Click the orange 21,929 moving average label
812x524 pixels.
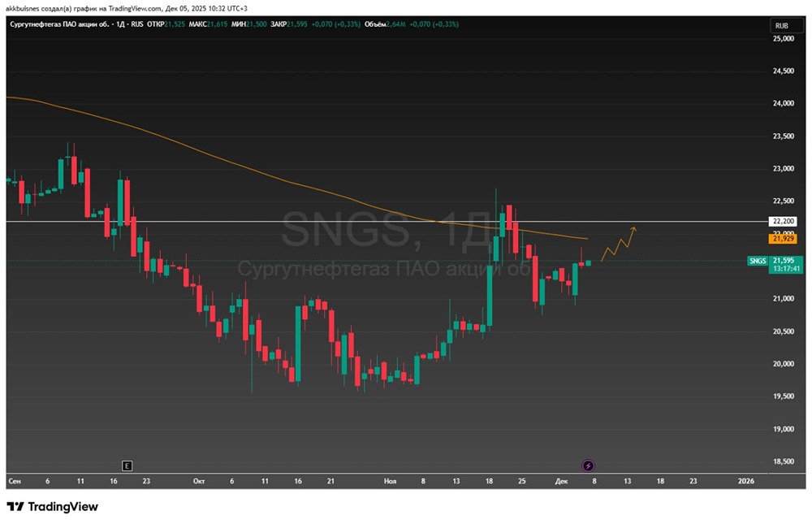pyautogui.click(x=783, y=238)
